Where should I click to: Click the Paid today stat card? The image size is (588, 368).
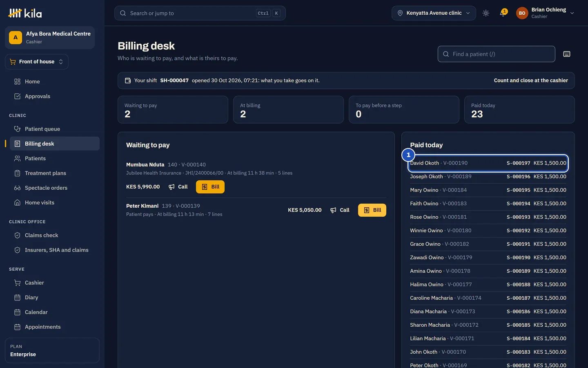click(x=519, y=110)
